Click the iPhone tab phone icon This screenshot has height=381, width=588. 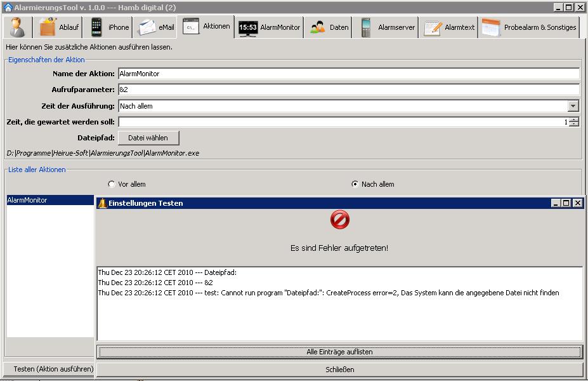click(x=96, y=27)
